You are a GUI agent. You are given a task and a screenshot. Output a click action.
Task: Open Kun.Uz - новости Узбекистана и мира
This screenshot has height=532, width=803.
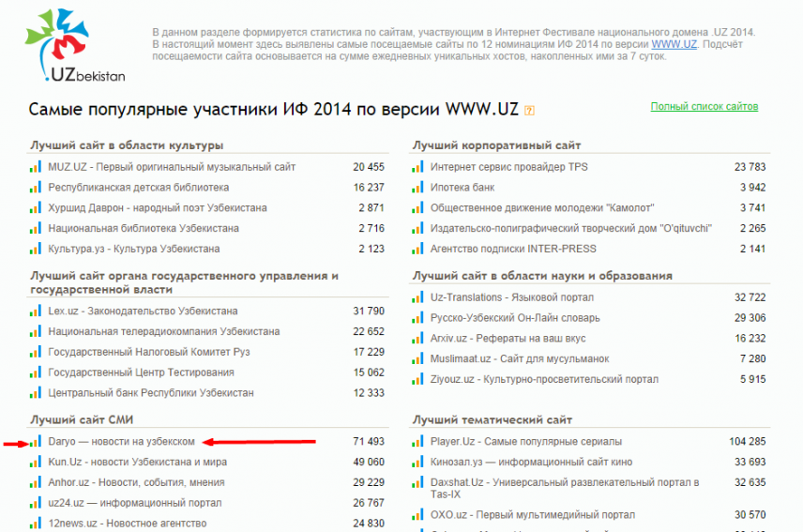tap(137, 462)
